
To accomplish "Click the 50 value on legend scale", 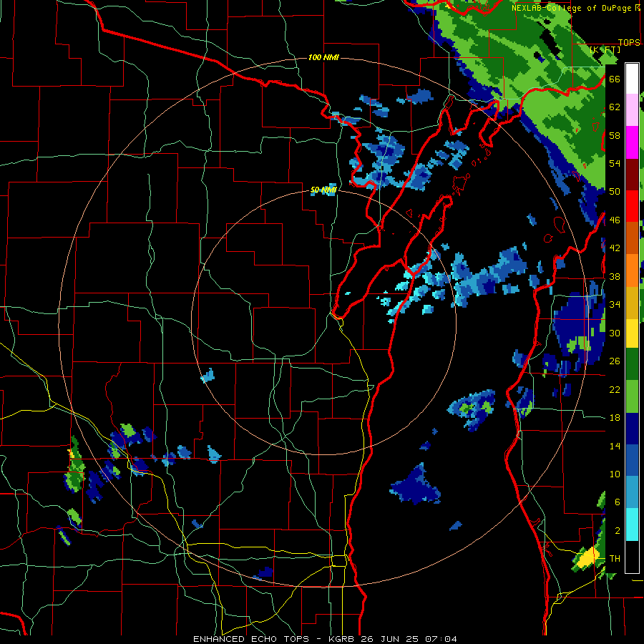I will 615,192.
